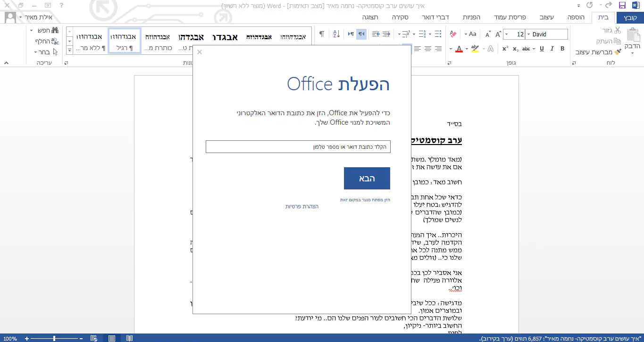
Task: Select Web Layout view icon in status bar
Action: (94, 338)
